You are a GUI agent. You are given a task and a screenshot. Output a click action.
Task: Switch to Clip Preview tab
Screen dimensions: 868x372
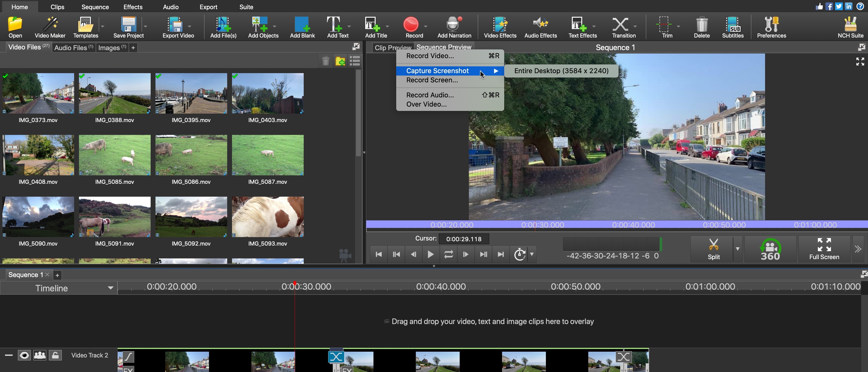point(393,46)
